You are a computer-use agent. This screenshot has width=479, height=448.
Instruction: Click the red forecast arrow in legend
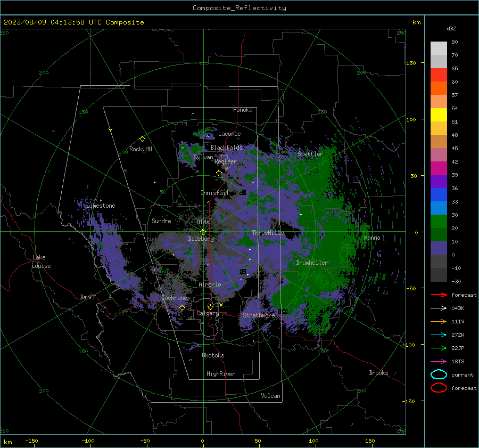click(439, 295)
